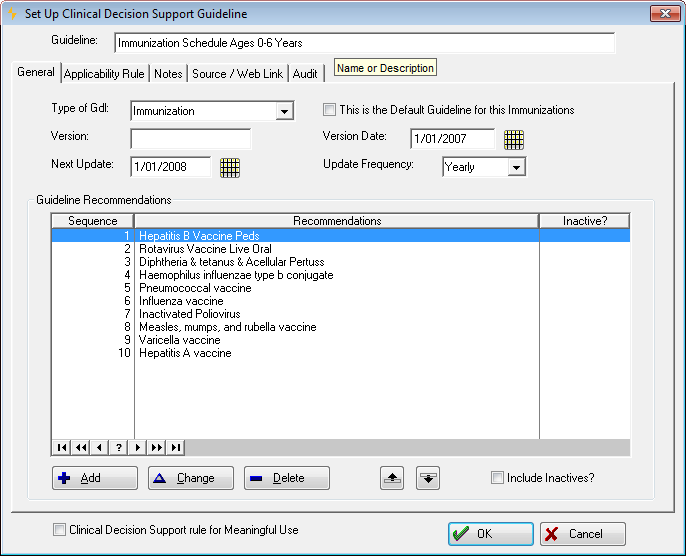687x557 pixels.
Task: Jump to last record in list
Action: [x=176, y=447]
